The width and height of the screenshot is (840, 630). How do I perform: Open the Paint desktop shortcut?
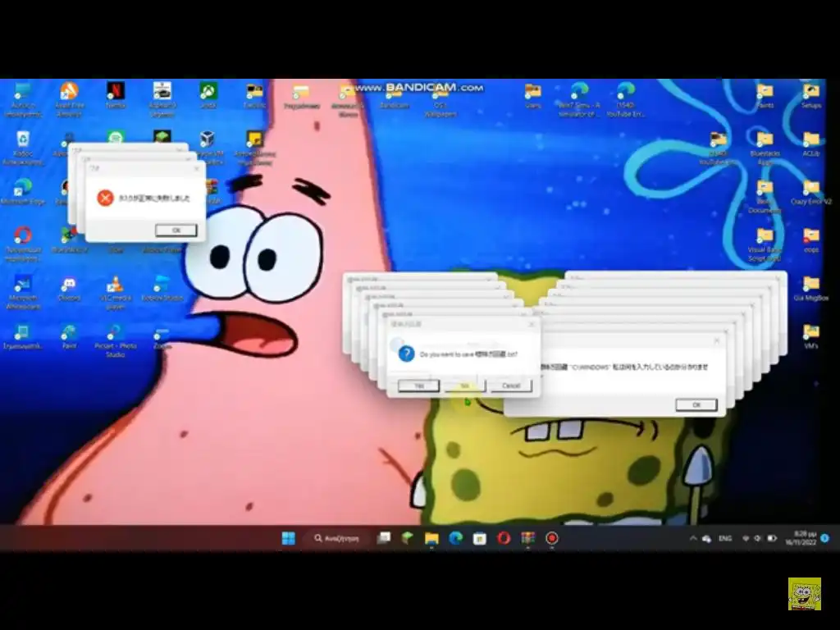point(69,336)
